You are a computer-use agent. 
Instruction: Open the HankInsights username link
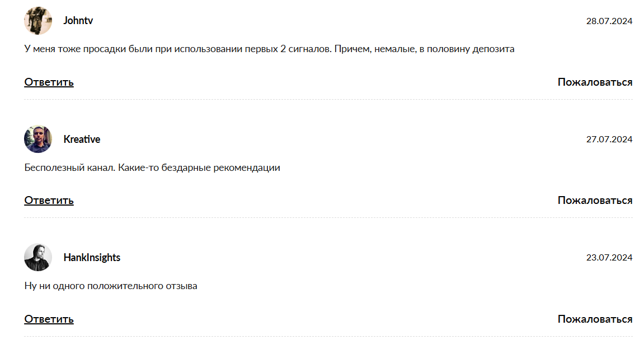pos(92,258)
